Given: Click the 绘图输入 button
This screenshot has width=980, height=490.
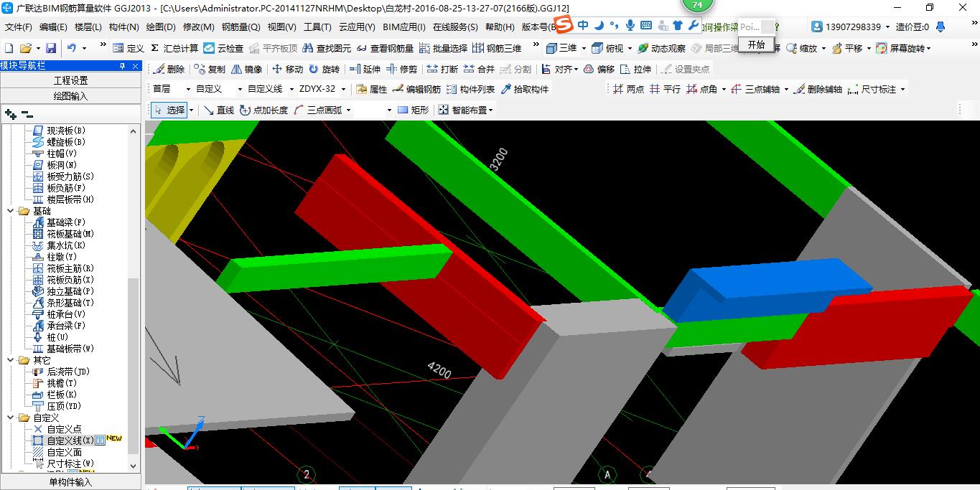Looking at the screenshot, I should 71,95.
